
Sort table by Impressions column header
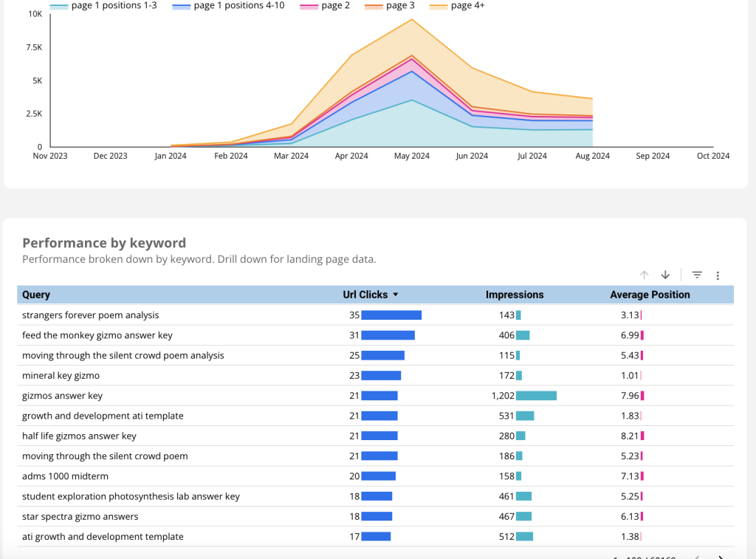pyautogui.click(x=514, y=295)
